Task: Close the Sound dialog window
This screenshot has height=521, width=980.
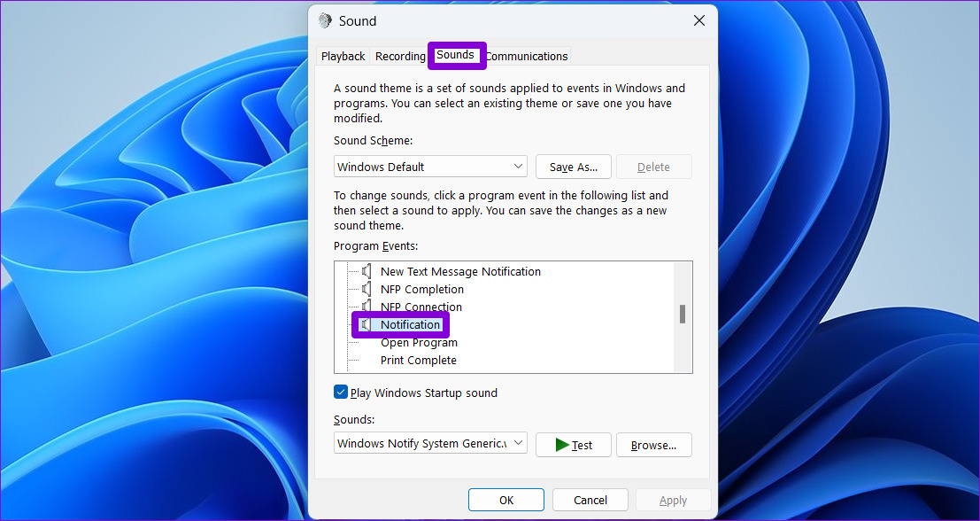Action: [x=699, y=20]
